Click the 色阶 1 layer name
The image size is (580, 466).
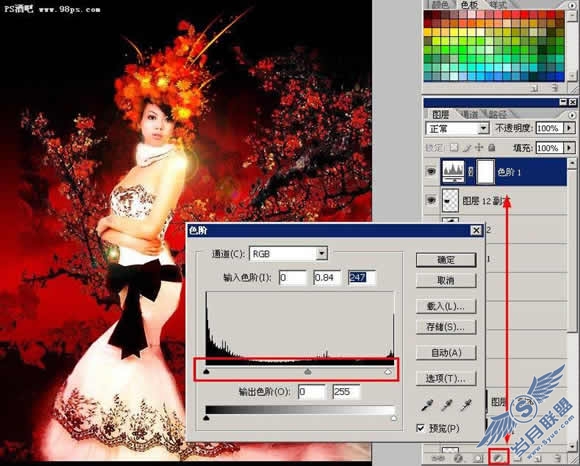click(509, 172)
